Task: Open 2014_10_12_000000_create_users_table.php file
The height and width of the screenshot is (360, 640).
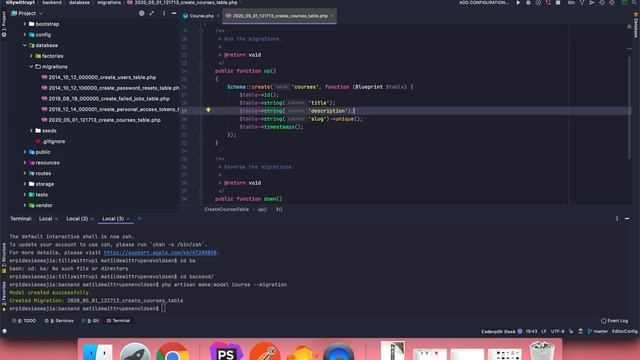Action: [102, 77]
